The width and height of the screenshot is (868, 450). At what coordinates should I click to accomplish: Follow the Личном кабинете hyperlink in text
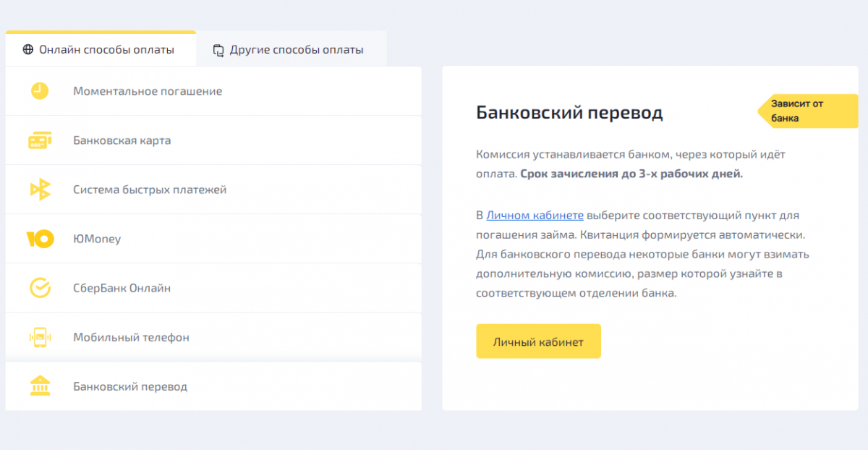(535, 216)
